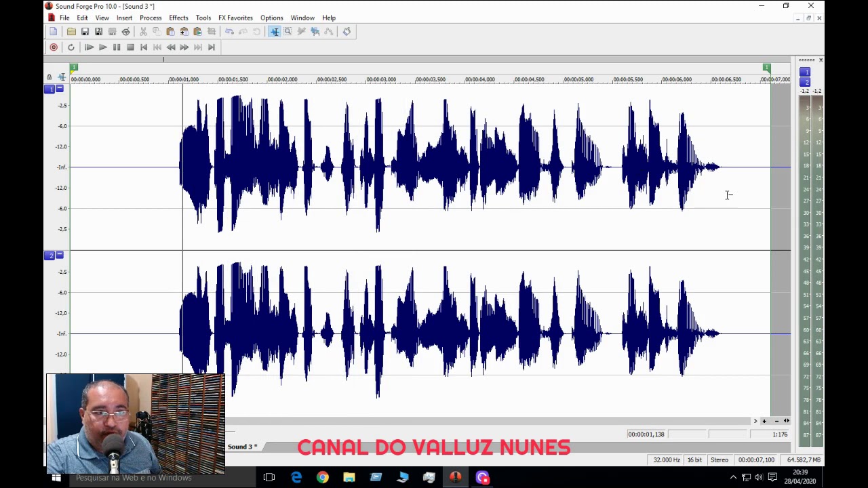The image size is (868, 488).
Task: Select channel 2 using its number button
Action: point(50,256)
